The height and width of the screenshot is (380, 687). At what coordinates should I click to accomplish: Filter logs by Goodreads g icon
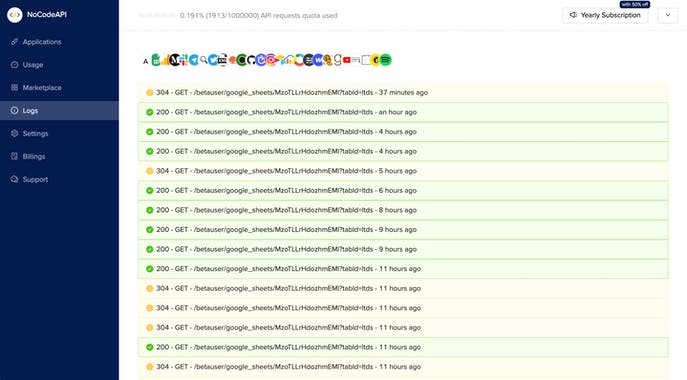[337, 60]
